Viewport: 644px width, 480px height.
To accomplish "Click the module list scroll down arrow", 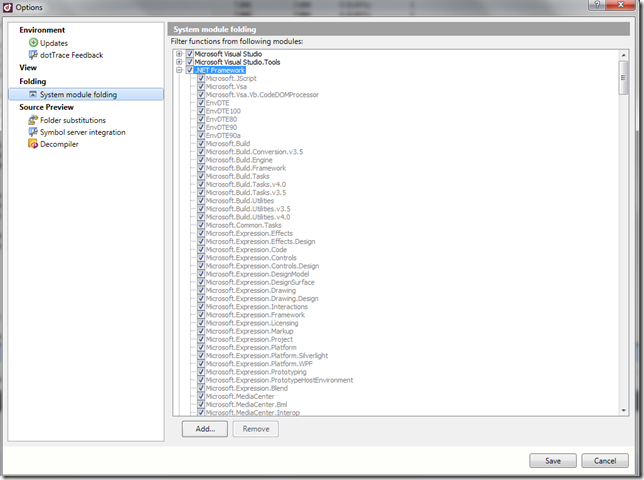I will (x=623, y=410).
